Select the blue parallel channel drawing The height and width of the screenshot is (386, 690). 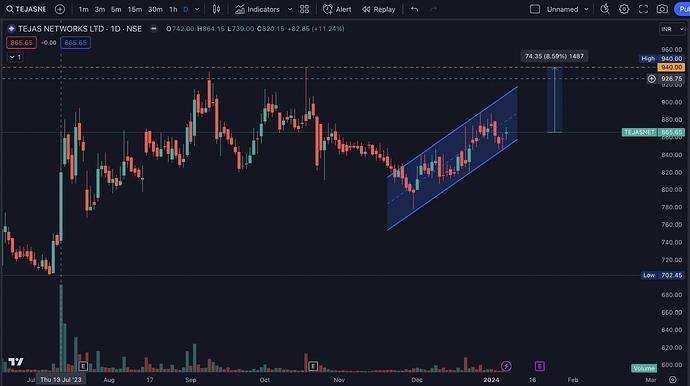tap(452, 158)
